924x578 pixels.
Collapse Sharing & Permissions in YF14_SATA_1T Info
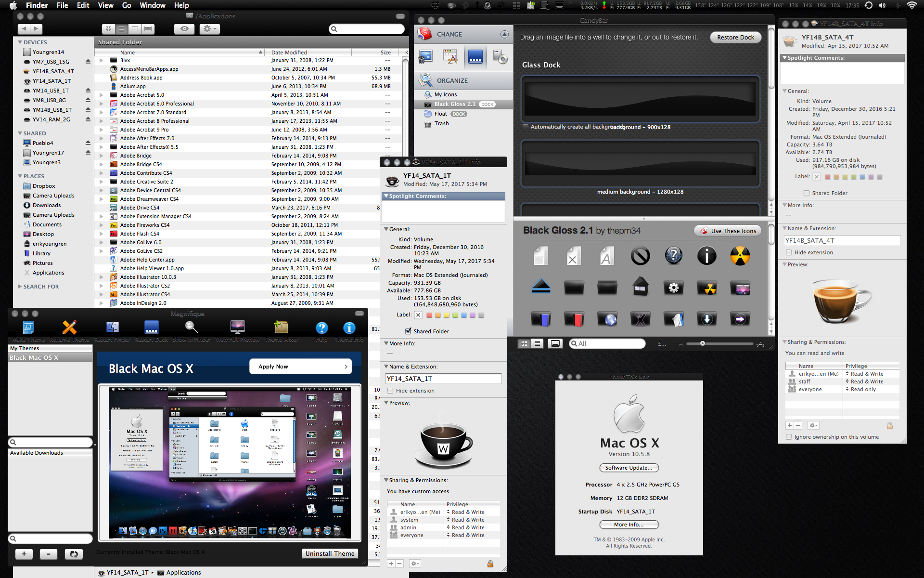386,480
